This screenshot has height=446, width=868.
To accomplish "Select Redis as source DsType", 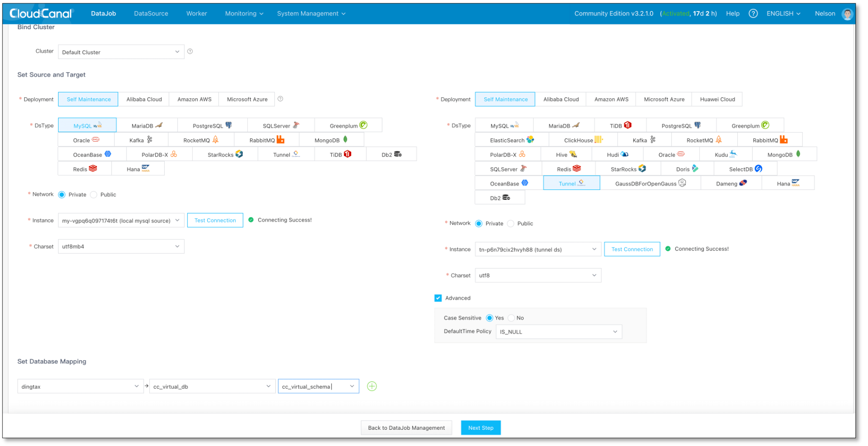I will tap(84, 169).
